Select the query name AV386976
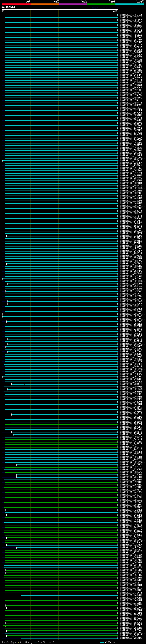Viewport: 146px width, 644px height. point(8,7)
